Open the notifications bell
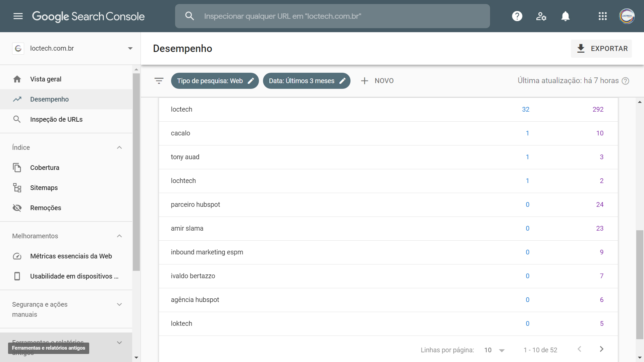Image resolution: width=644 pixels, height=362 pixels. coord(565,16)
